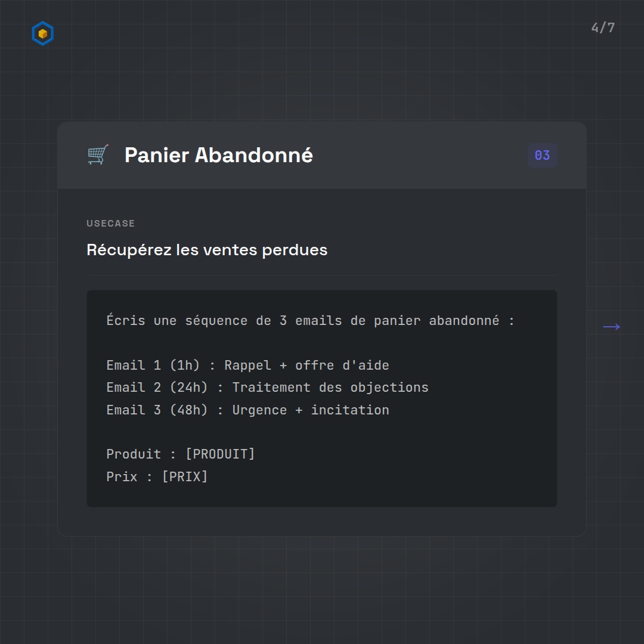This screenshot has height=644, width=644.
Task: Click the Email 3 (48h) line
Action: 156,410
